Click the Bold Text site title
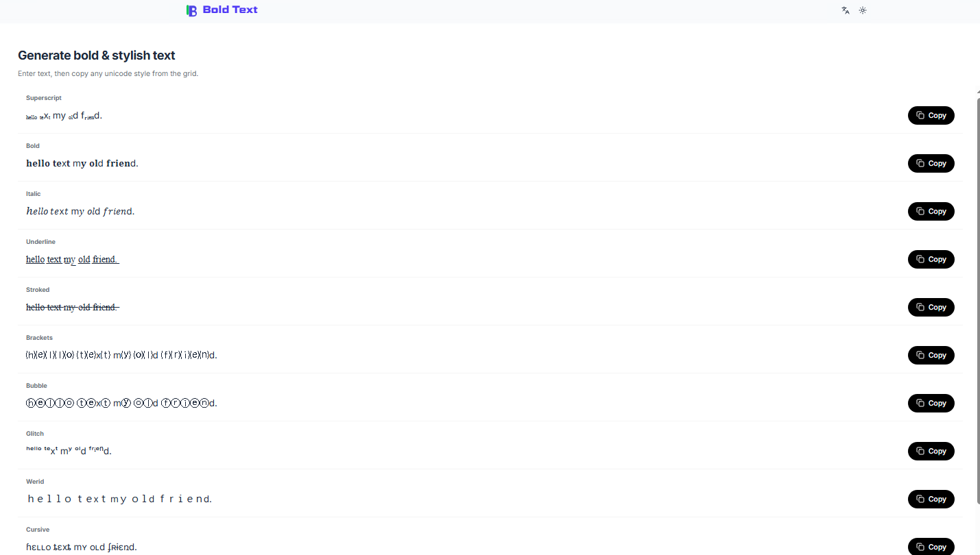 point(230,10)
